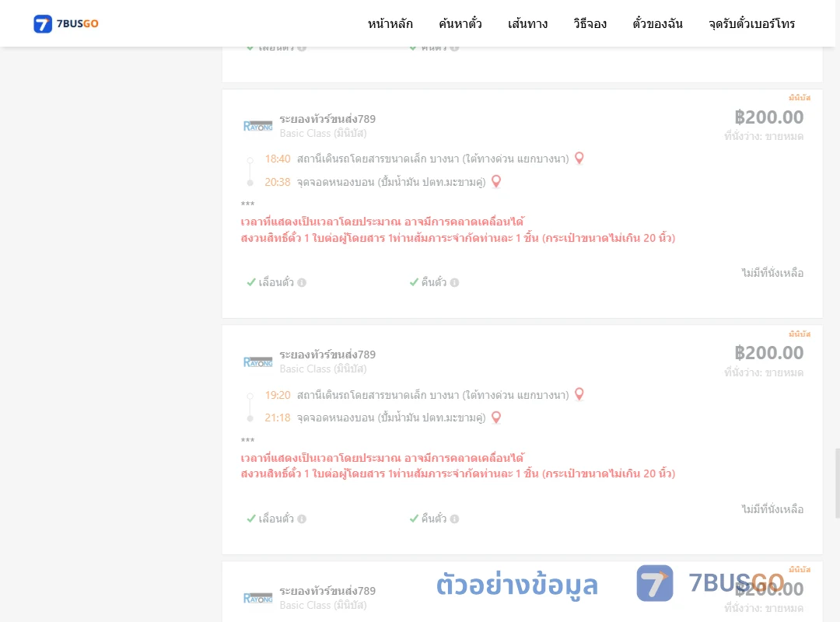Click green check beside เลื่อนตั๋ว in 19:20 trip
The width and height of the screenshot is (840, 622).
(x=250, y=518)
